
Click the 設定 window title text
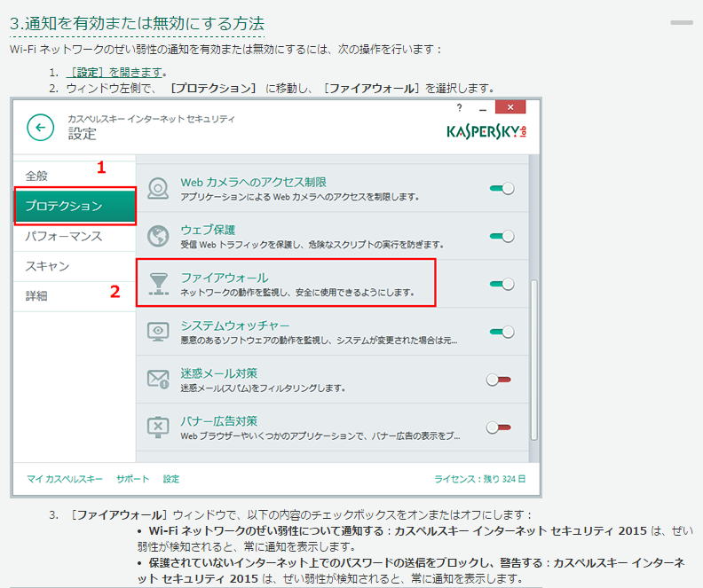(x=82, y=133)
